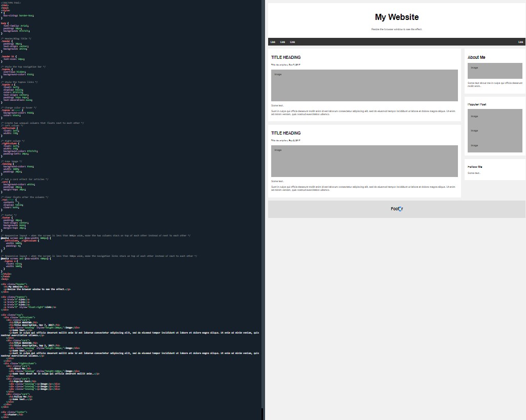The height and width of the screenshot is (420, 526).
Task: Click the first image under Popular Post
Action: (x=494, y=116)
